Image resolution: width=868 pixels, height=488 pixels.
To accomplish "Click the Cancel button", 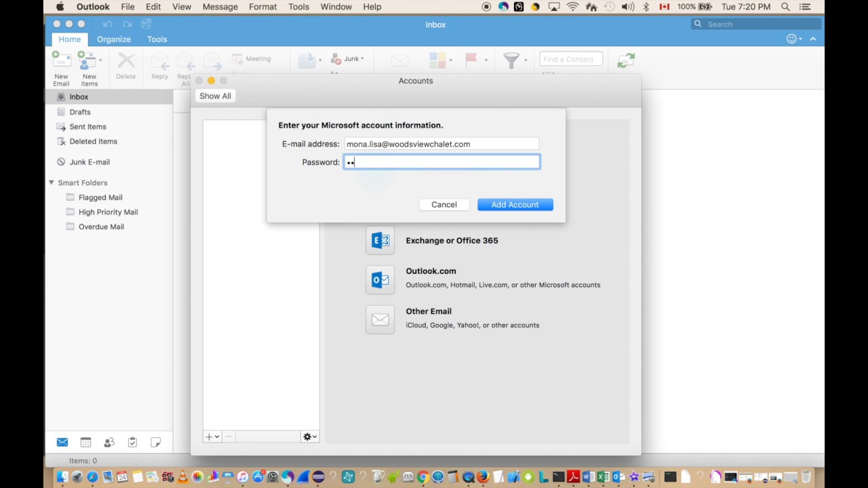I will point(444,205).
